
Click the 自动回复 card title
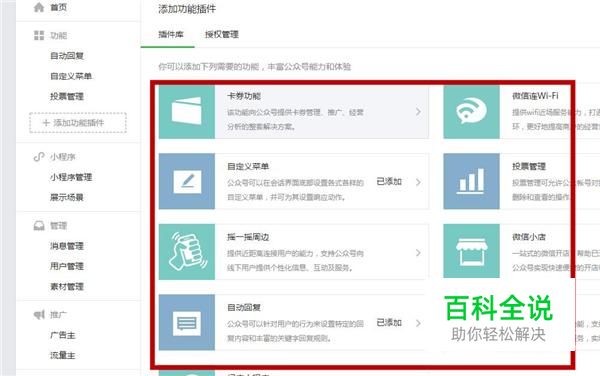point(244,308)
